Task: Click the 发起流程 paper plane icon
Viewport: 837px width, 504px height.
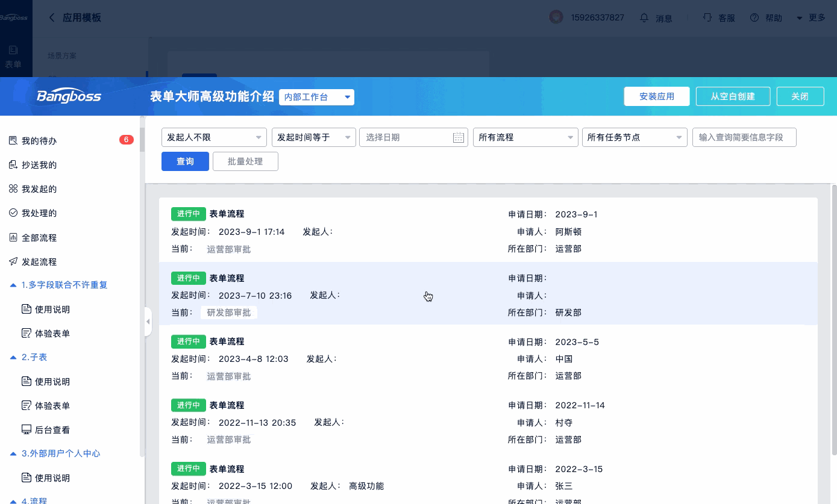Action: point(13,262)
